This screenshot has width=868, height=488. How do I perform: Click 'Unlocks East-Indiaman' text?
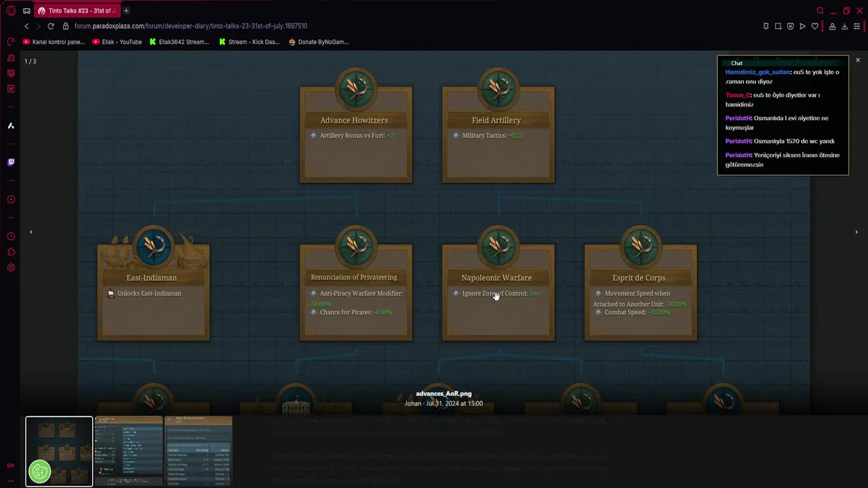pos(149,293)
